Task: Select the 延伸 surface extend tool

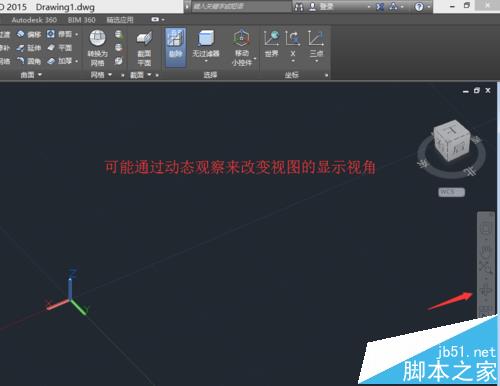Action: pyautogui.click(x=29, y=48)
